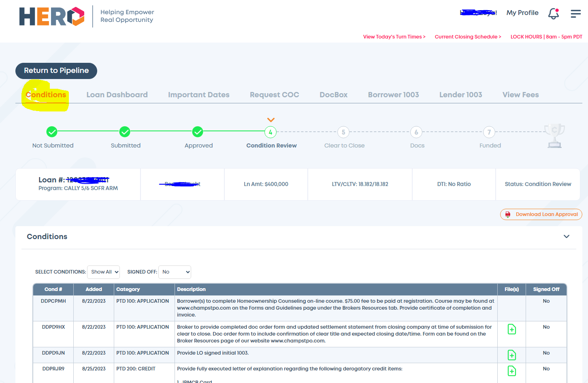Click the HERO logo
This screenshot has height=383, width=588.
52,17
